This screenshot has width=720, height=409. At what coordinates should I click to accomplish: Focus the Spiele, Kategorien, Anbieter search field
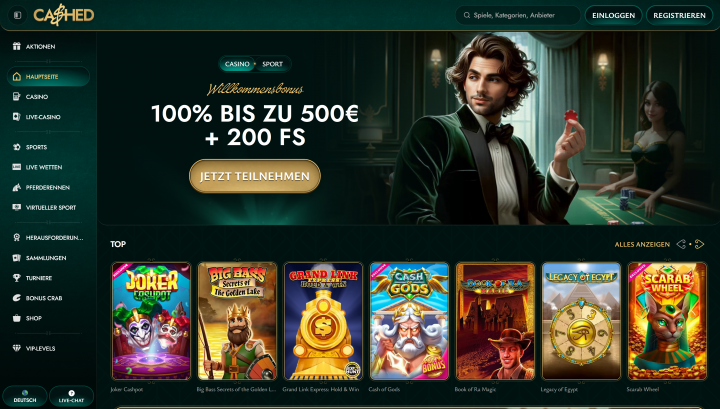(x=518, y=15)
